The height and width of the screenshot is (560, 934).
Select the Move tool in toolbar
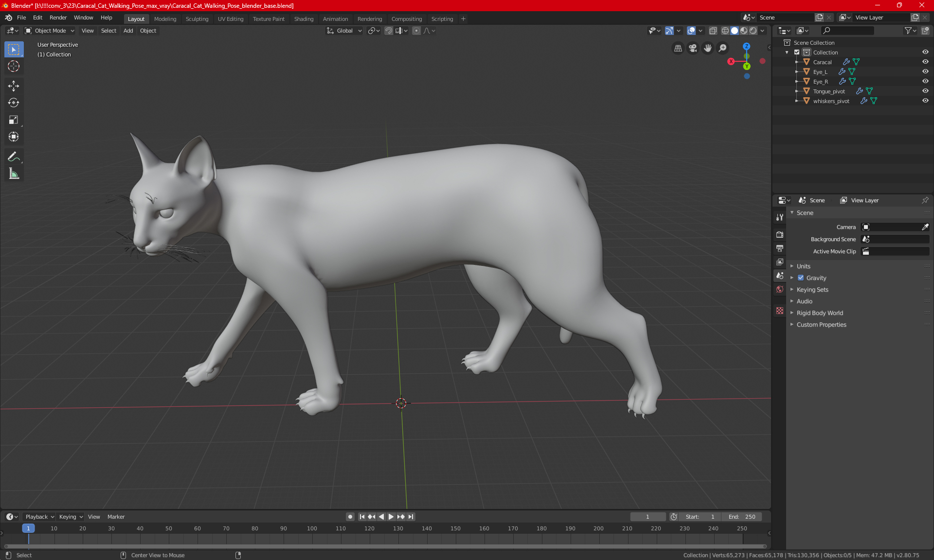tap(14, 86)
